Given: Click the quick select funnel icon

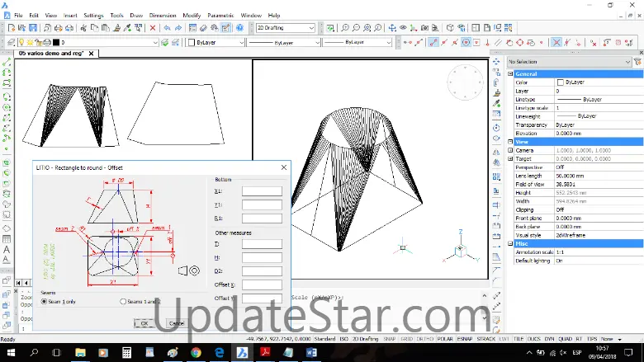Looking at the screenshot, I should pyautogui.click(x=638, y=62).
